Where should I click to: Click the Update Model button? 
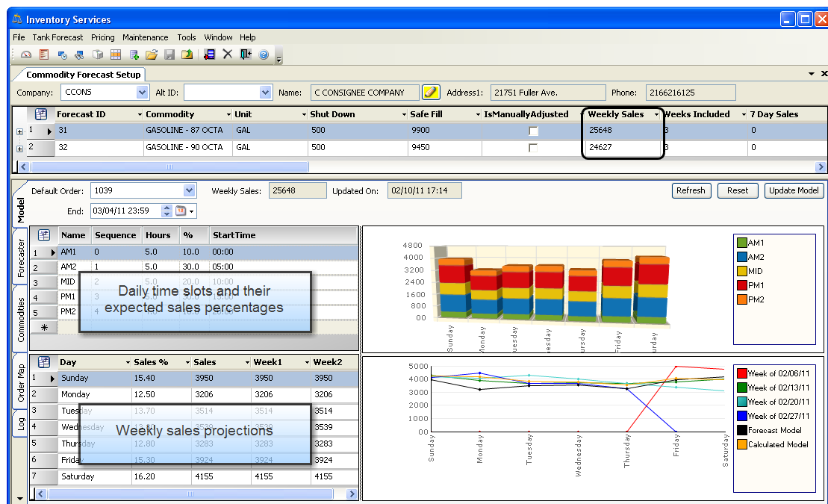[x=794, y=190]
